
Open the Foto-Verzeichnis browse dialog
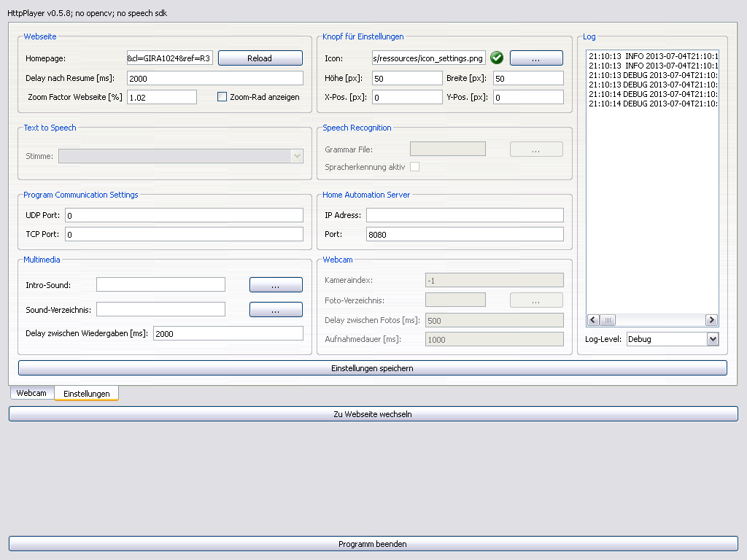[536, 300]
